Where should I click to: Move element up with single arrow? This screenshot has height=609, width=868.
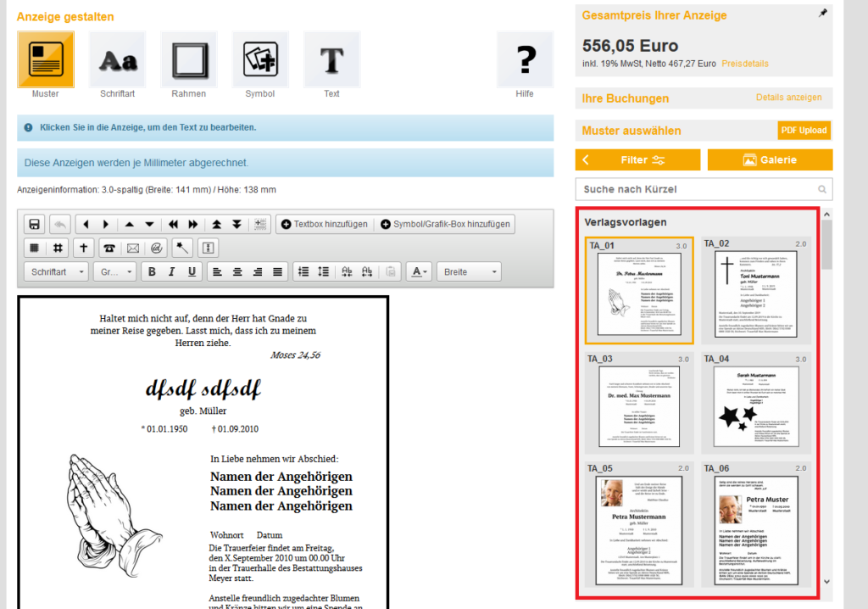coord(129,225)
